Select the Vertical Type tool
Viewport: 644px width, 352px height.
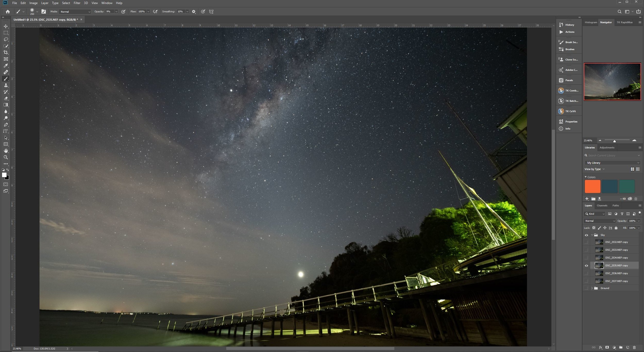[x=6, y=131]
